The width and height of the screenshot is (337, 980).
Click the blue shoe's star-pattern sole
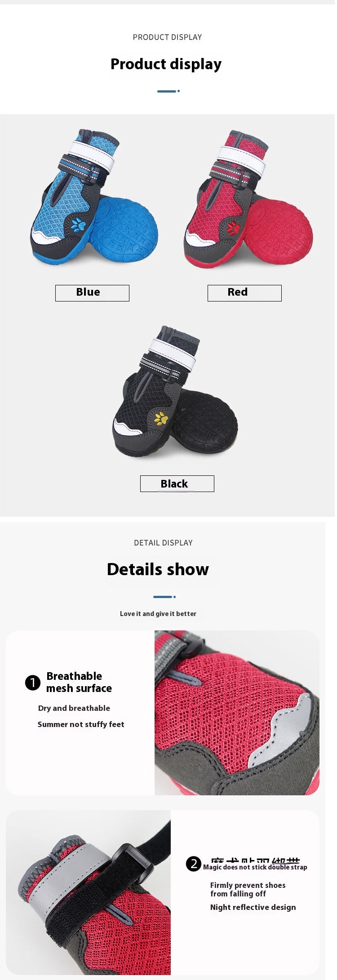[x=124, y=230]
